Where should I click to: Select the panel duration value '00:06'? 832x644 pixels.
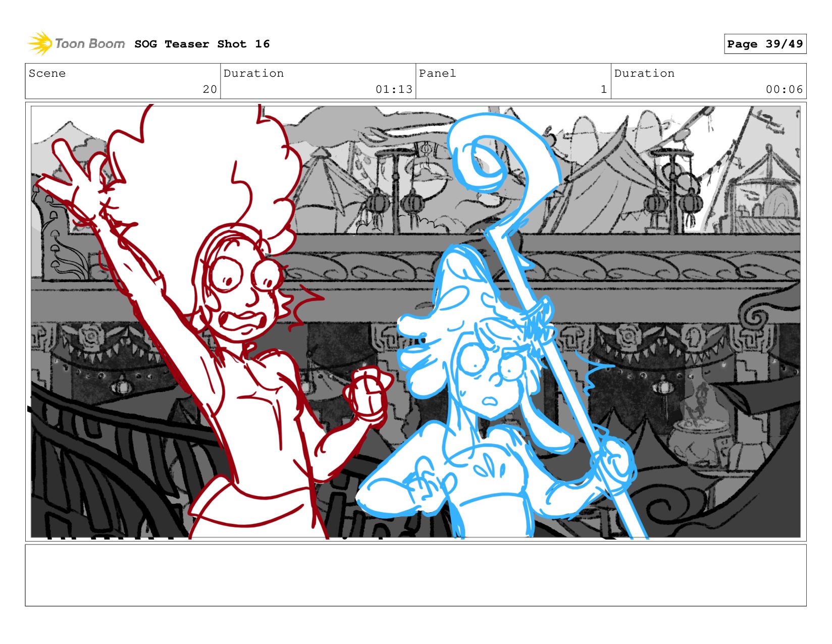point(784,89)
